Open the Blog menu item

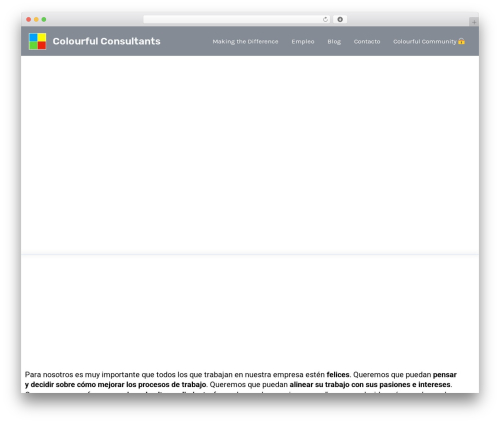334,42
